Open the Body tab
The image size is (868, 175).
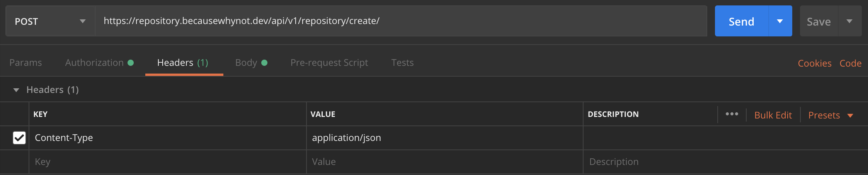[251, 63]
